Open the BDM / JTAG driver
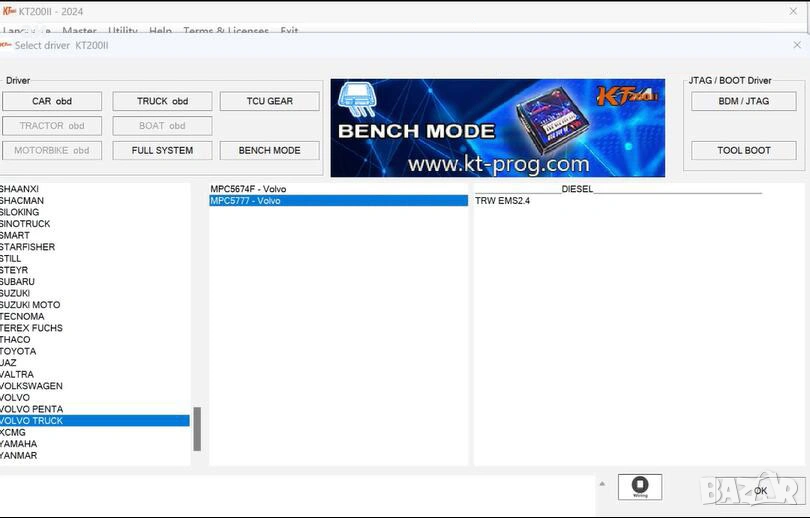 click(x=743, y=101)
